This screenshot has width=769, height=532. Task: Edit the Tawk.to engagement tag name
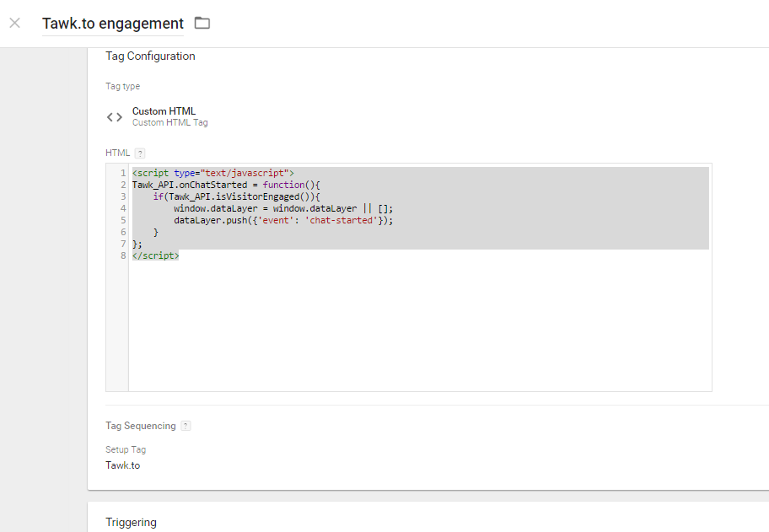coord(113,24)
